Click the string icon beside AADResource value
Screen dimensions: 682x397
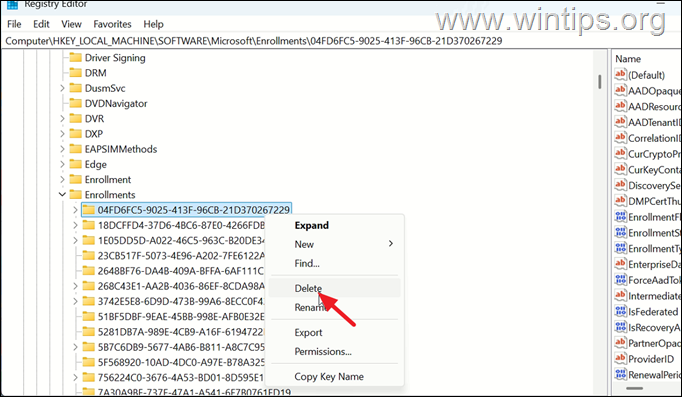click(x=621, y=106)
